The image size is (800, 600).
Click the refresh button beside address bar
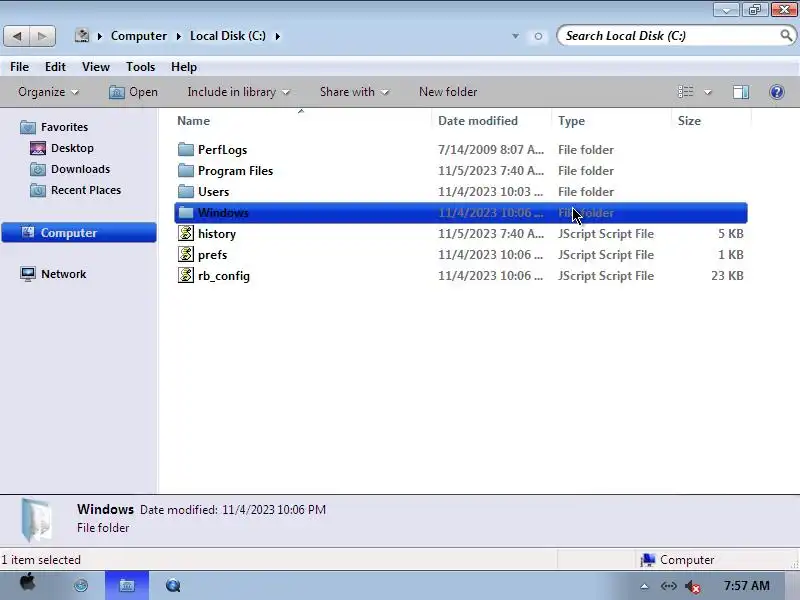point(538,36)
